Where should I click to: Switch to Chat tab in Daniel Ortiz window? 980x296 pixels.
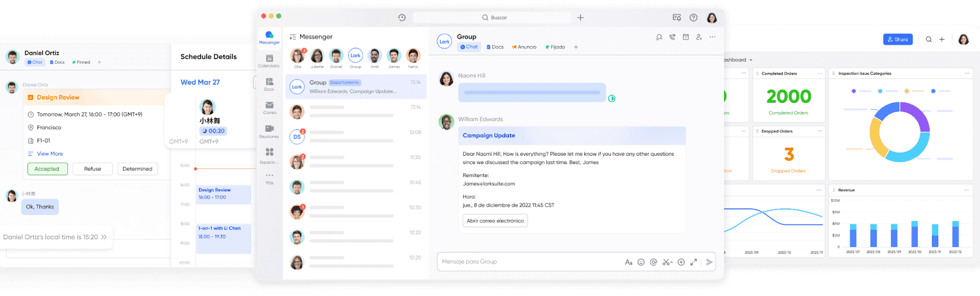click(35, 63)
